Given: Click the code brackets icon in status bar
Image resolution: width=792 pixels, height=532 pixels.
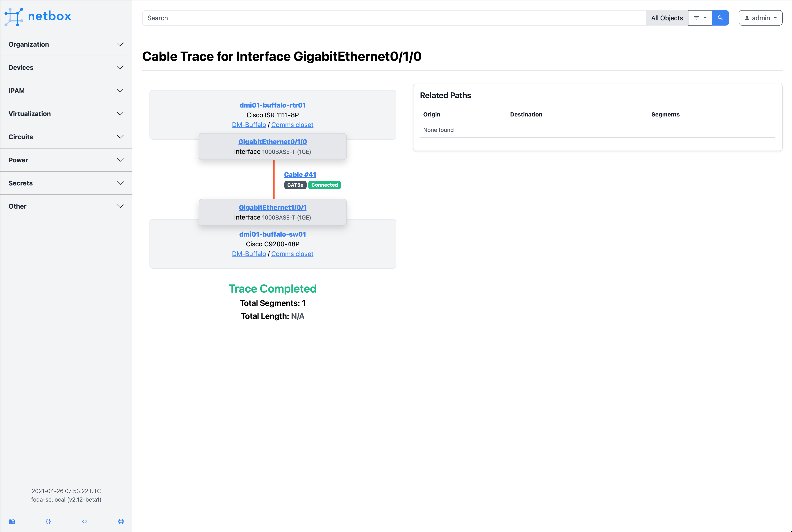Looking at the screenshot, I should [84, 521].
